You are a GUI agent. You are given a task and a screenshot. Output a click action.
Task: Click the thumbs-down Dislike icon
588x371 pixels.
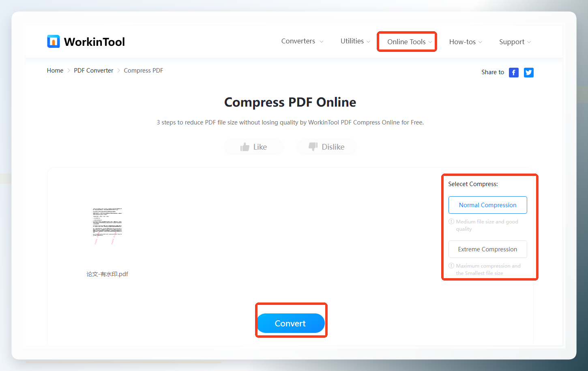(313, 146)
